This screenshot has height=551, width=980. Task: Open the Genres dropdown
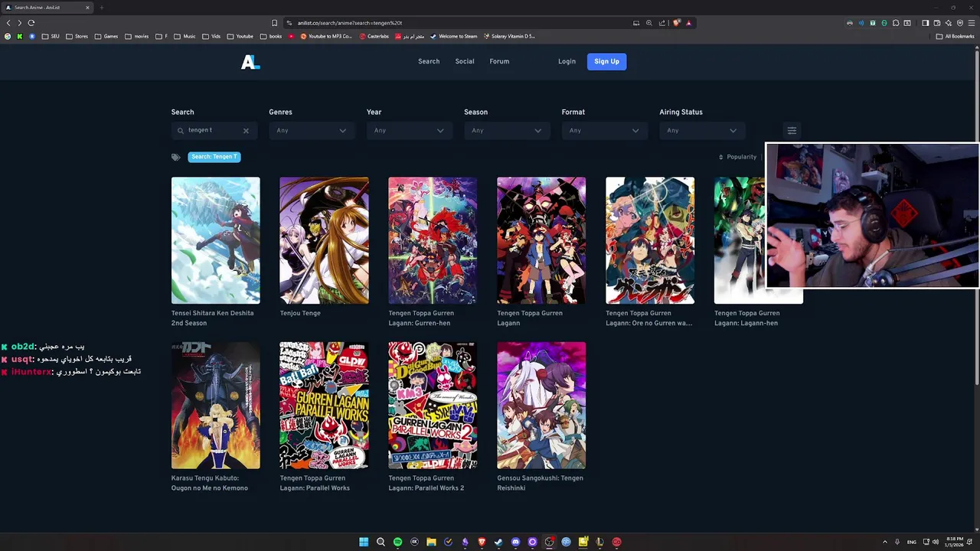pos(310,131)
